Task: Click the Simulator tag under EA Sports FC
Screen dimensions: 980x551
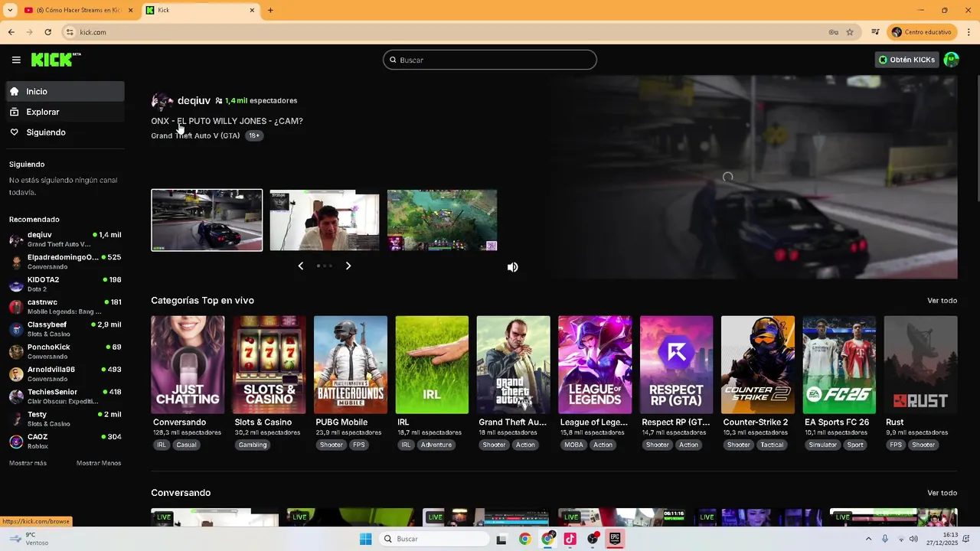Action: coord(823,445)
